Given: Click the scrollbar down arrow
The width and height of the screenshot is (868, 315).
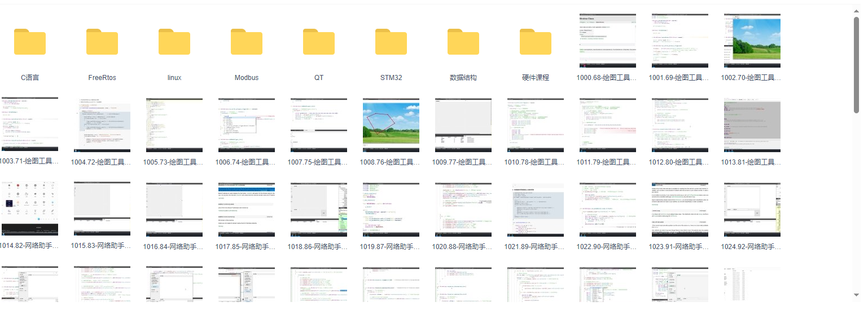Looking at the screenshot, I should (856, 294).
